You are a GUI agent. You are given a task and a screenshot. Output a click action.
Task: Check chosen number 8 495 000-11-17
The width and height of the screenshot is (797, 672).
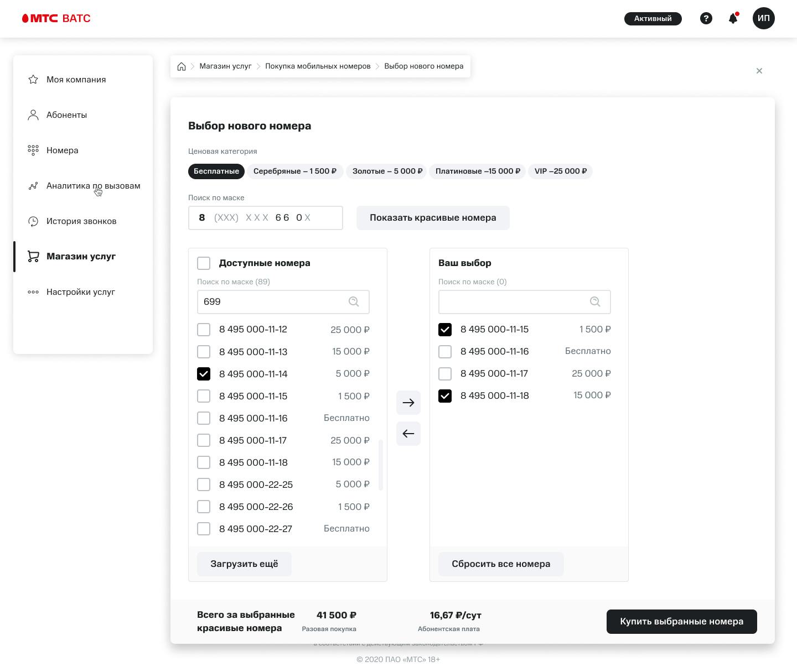coord(445,374)
